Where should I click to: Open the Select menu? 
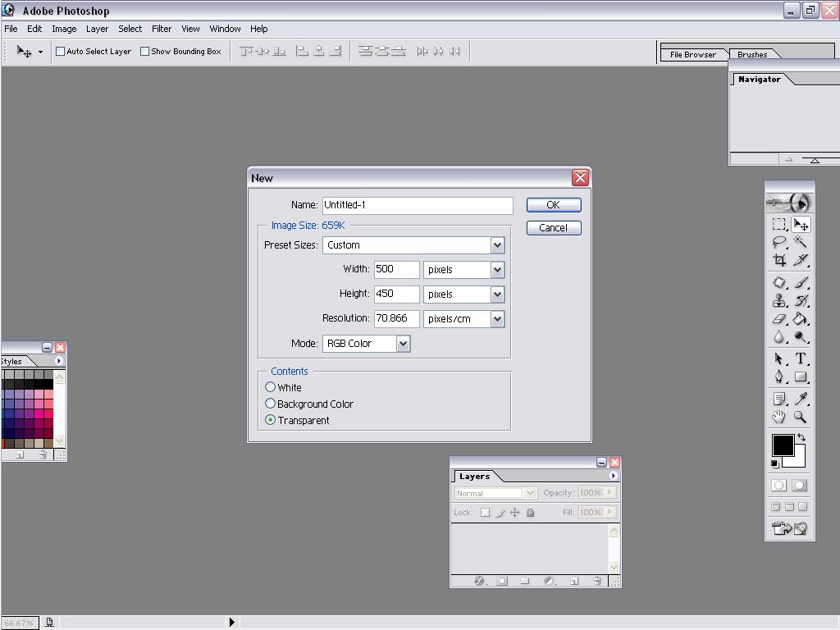pyautogui.click(x=130, y=29)
